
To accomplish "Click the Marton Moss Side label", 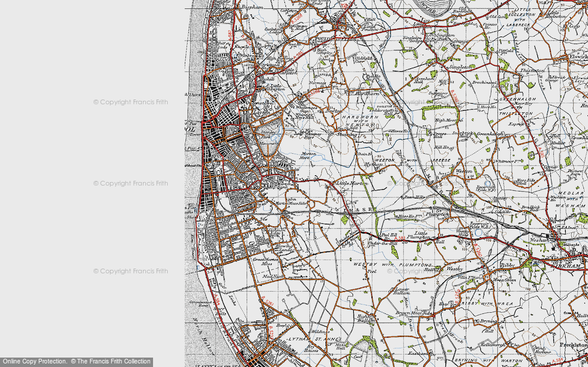I will point(291,203).
